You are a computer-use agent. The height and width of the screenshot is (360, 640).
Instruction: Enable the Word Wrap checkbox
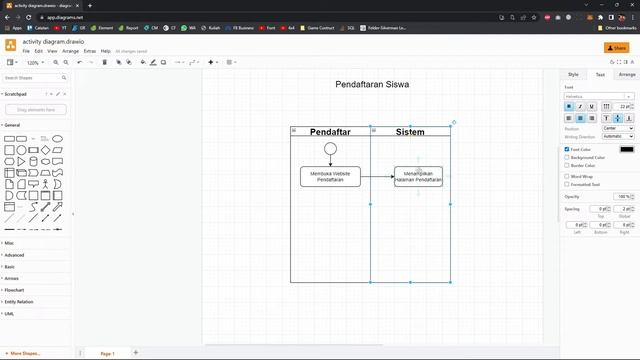[567, 176]
